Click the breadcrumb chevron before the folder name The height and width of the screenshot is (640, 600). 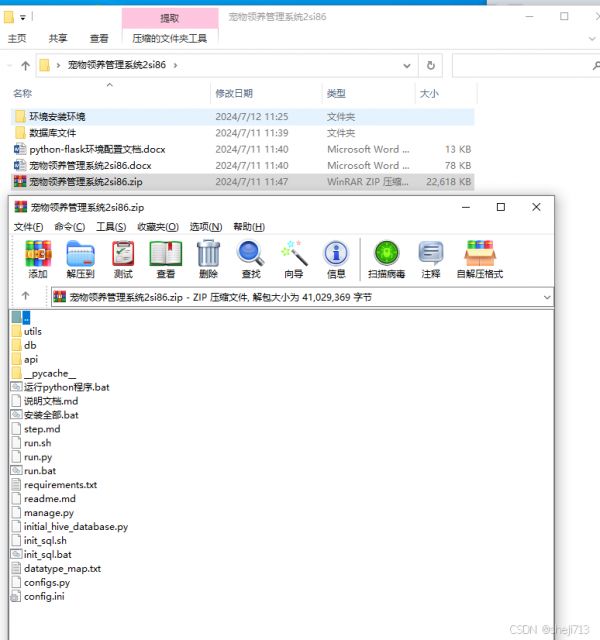coord(58,65)
